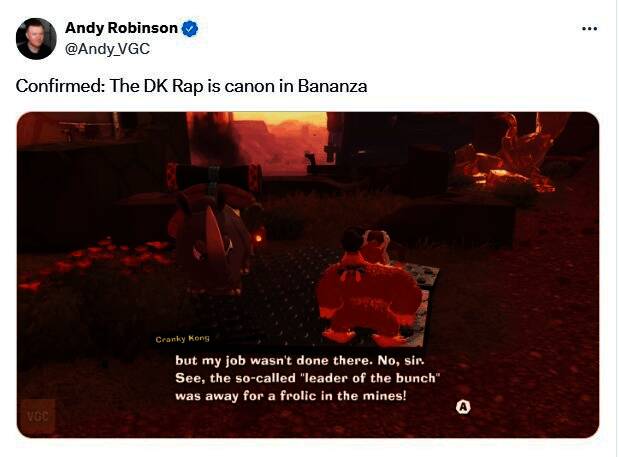Click the A button prompt in dialogue

[463, 407]
